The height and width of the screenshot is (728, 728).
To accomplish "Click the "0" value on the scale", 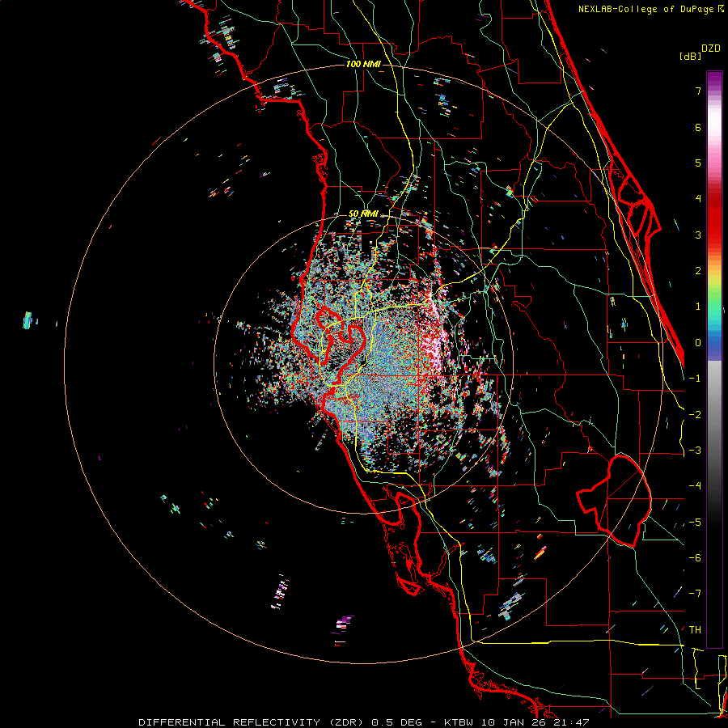I will click(698, 343).
